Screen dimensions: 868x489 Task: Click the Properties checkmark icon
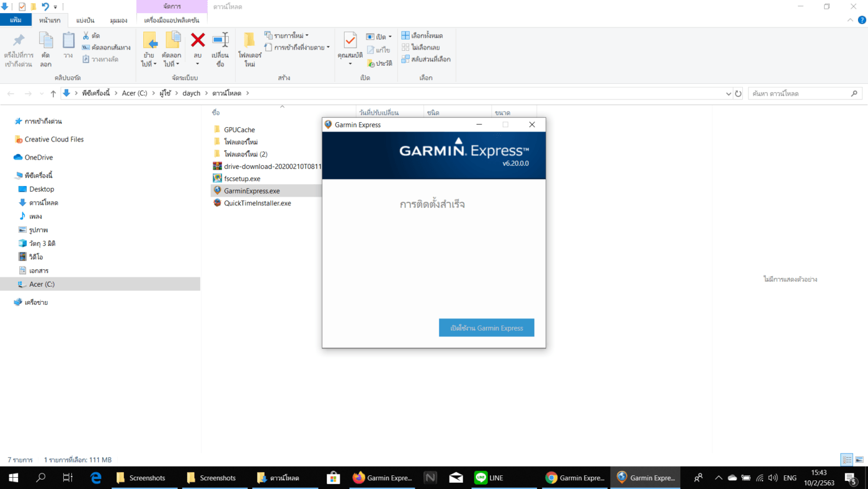(x=350, y=40)
